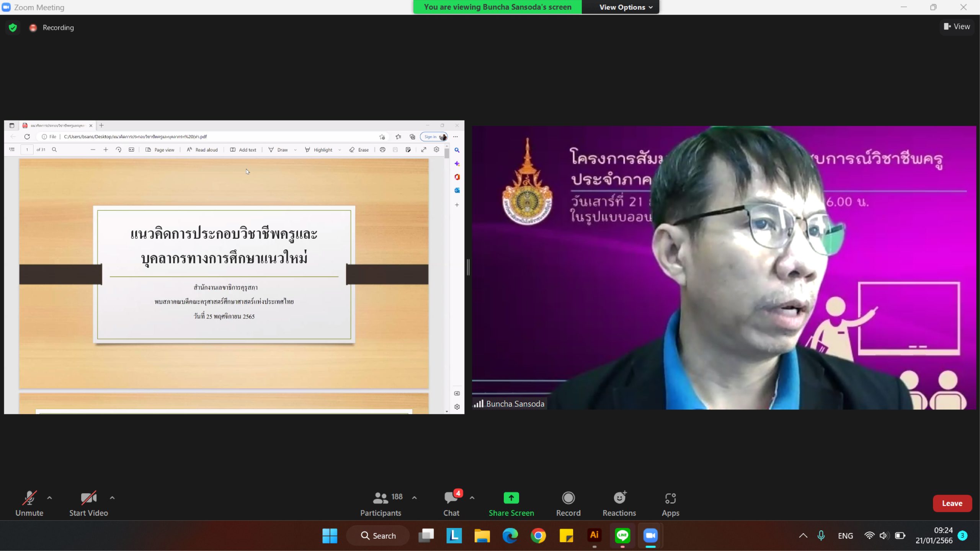Click the red Leave button
Viewport: 980px width, 551px height.
coord(952,503)
